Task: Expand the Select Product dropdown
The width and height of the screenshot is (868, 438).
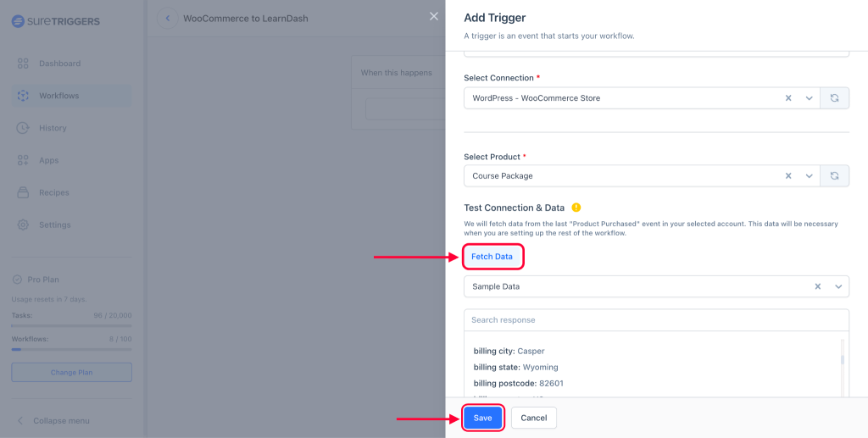Action: click(810, 176)
